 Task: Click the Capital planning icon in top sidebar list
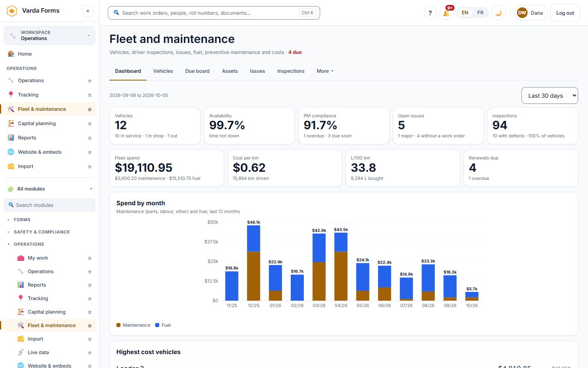(x=11, y=123)
